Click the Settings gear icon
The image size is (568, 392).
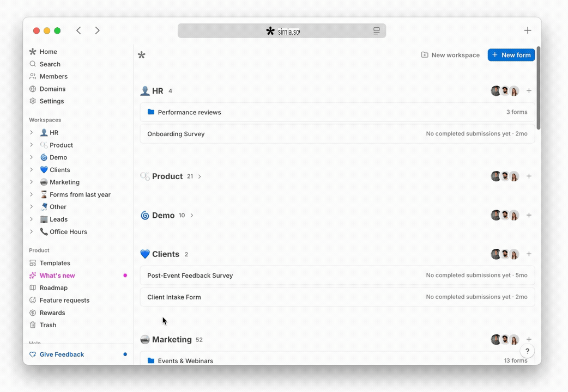tap(33, 101)
